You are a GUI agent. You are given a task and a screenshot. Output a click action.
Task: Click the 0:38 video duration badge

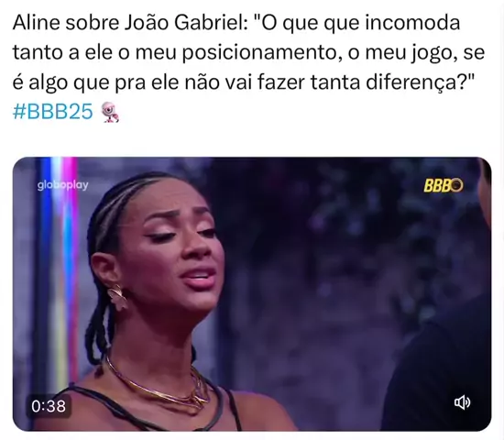point(49,406)
